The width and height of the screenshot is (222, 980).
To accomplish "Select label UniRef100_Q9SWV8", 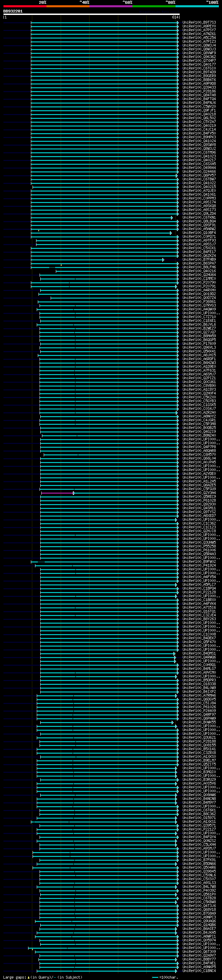I will pos(199,145).
